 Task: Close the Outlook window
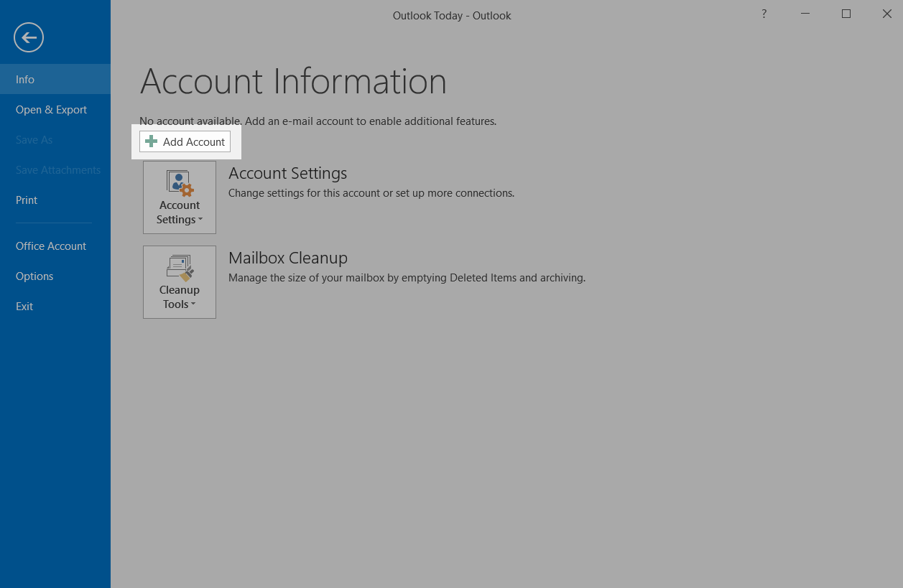[886, 14]
